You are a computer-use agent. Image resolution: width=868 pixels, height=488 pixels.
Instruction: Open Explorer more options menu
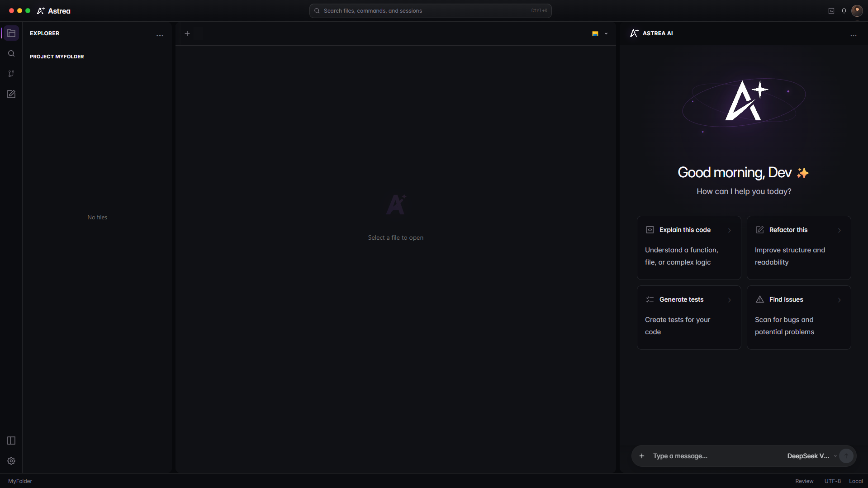(x=160, y=35)
